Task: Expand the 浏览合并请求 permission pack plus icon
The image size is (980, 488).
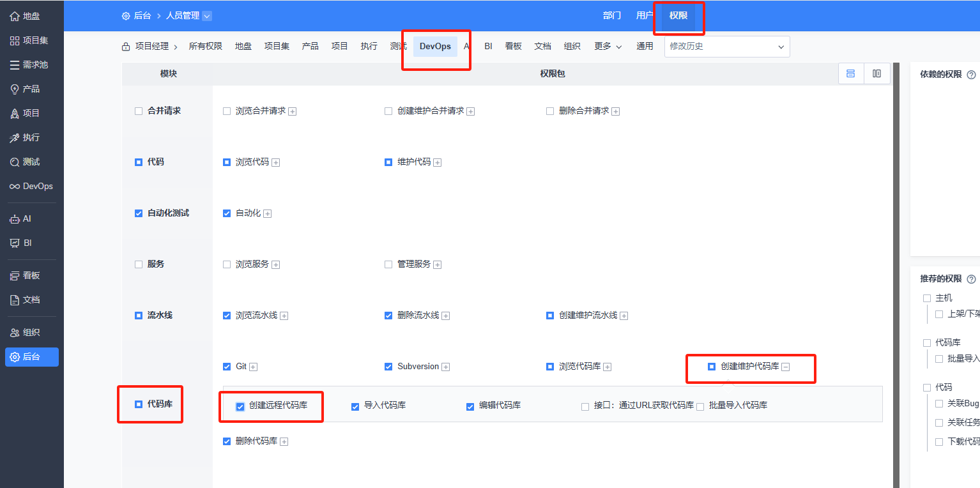Action: point(292,111)
